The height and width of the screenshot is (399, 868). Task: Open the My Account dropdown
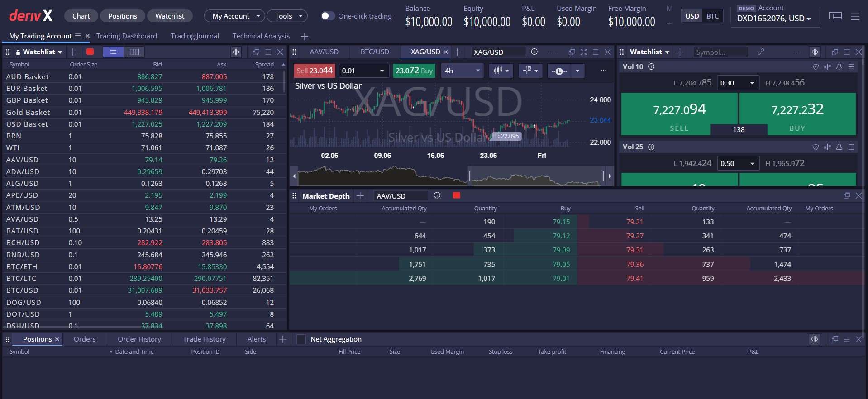pyautogui.click(x=234, y=16)
